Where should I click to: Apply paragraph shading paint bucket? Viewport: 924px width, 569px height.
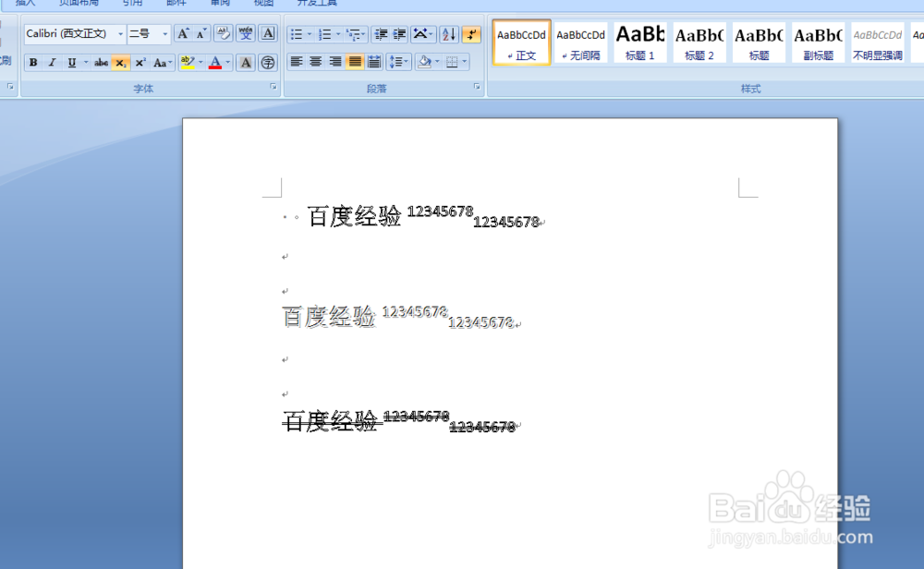(424, 62)
